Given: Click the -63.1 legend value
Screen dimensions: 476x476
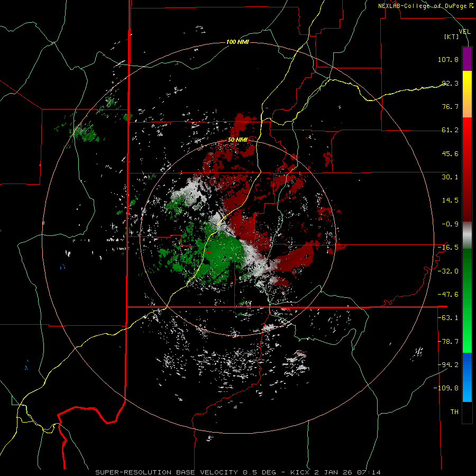Looking at the screenshot, I should (448, 318).
